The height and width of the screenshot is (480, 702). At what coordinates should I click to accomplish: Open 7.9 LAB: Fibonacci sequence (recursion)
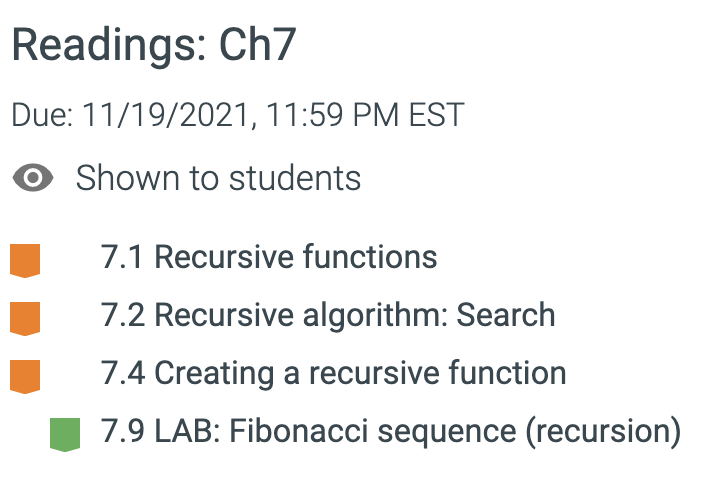[x=391, y=431]
